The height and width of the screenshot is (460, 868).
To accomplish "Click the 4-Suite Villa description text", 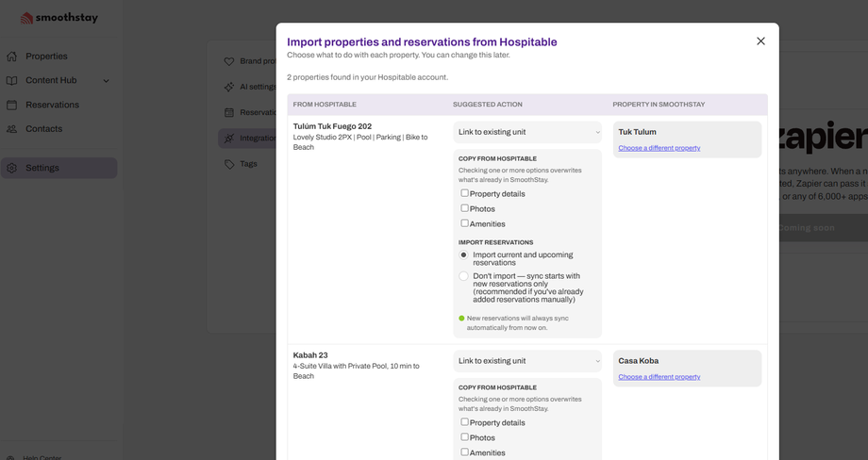I will pos(356,371).
